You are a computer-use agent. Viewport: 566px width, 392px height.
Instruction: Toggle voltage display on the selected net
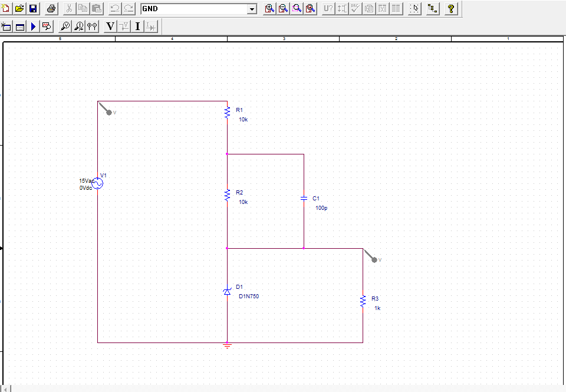(124, 27)
